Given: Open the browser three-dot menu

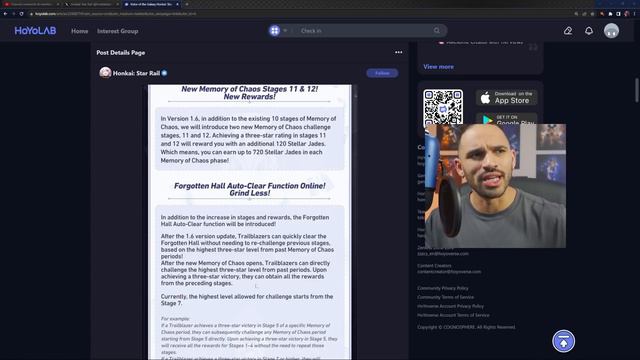Looking at the screenshot, I should point(635,13).
